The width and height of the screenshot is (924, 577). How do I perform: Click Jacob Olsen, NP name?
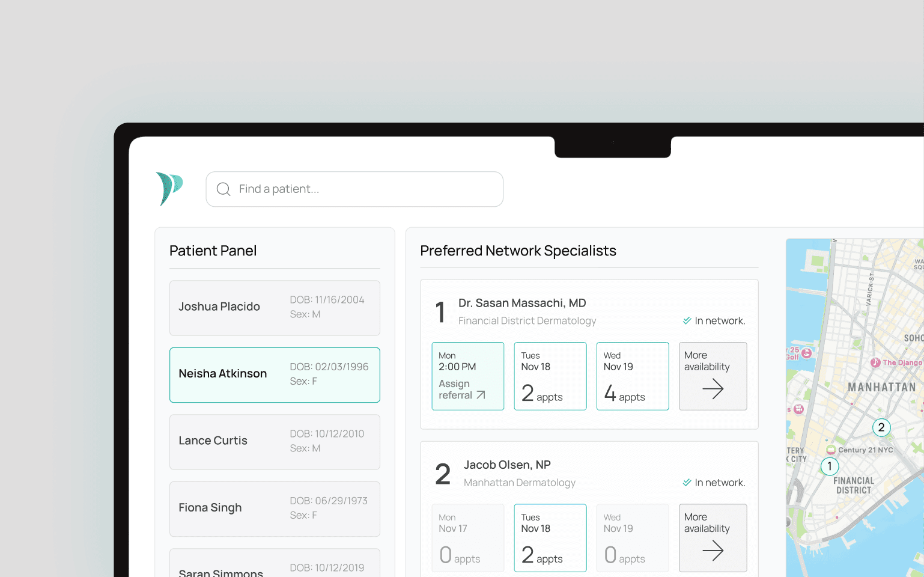pos(507,465)
